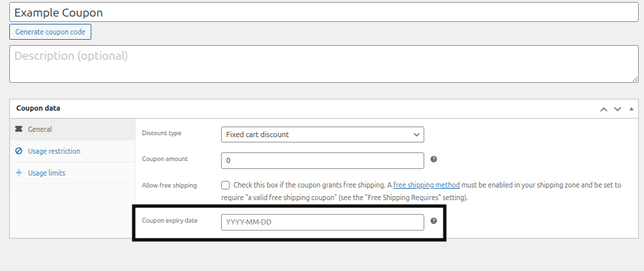Image resolution: width=644 pixels, height=271 pixels.
Task: Click the icon next to Usage limits
Action: click(x=19, y=173)
